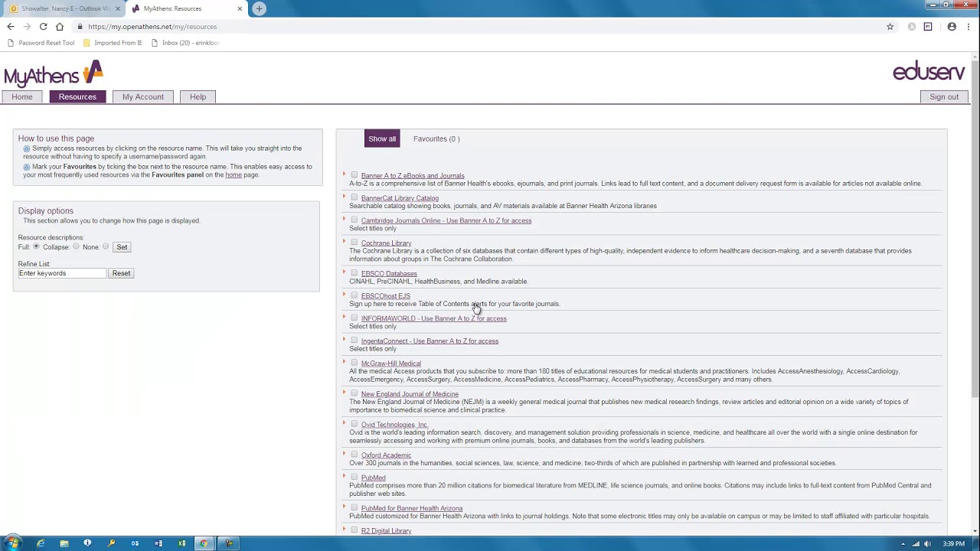Expand the Cochrane Library arrow

[x=345, y=243]
